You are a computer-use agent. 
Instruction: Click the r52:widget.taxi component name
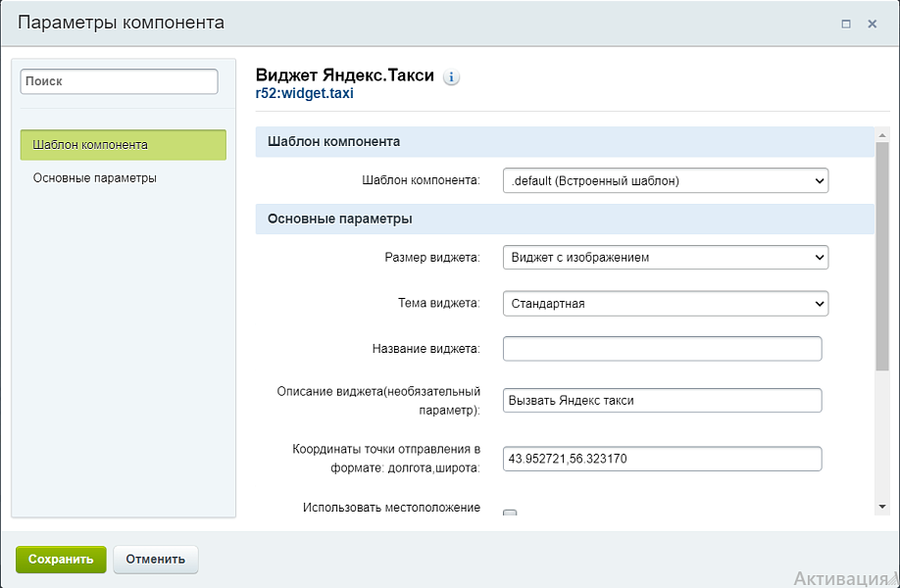pos(304,94)
